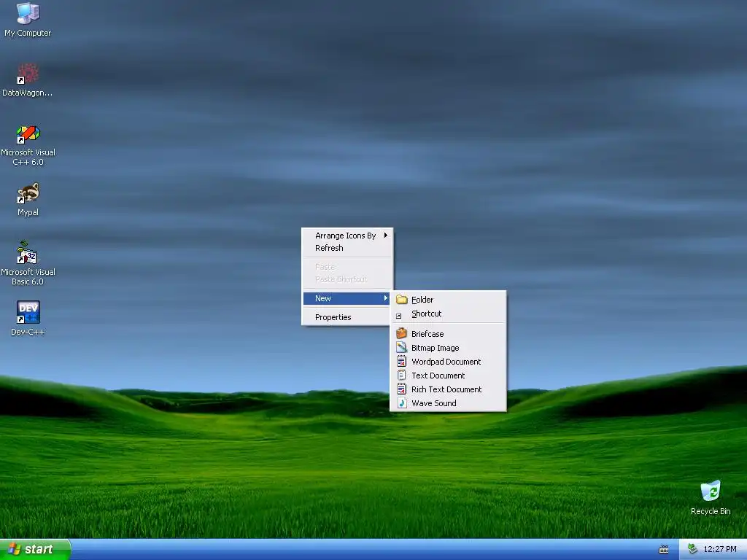
Task: Open Properties from the context menu
Action: pyautogui.click(x=347, y=317)
